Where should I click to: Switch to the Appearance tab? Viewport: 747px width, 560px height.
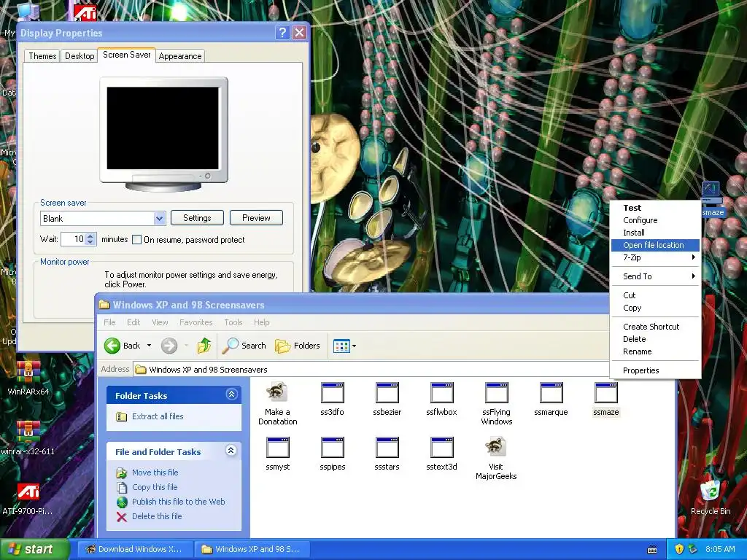pyautogui.click(x=180, y=55)
